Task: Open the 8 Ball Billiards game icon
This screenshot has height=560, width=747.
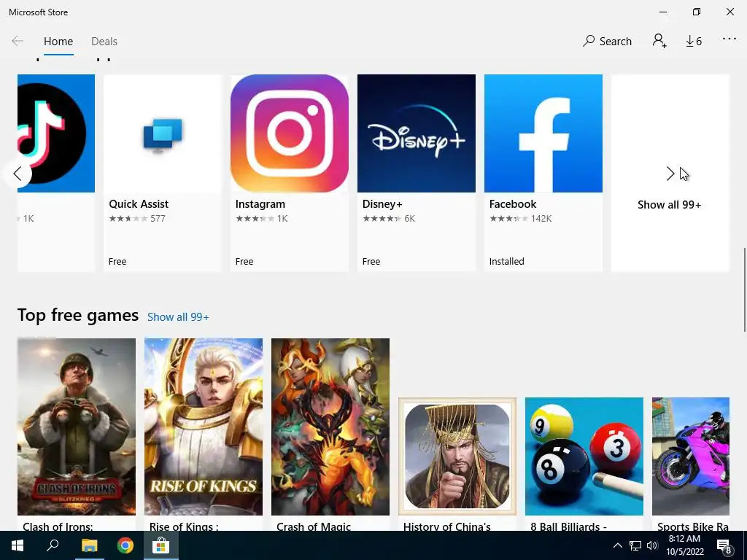Action: tap(584, 456)
